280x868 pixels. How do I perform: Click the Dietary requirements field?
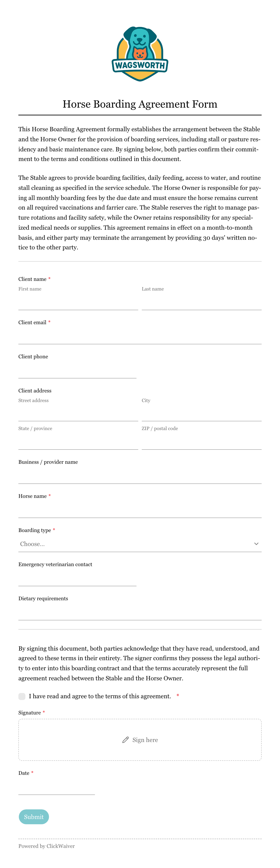(140, 612)
